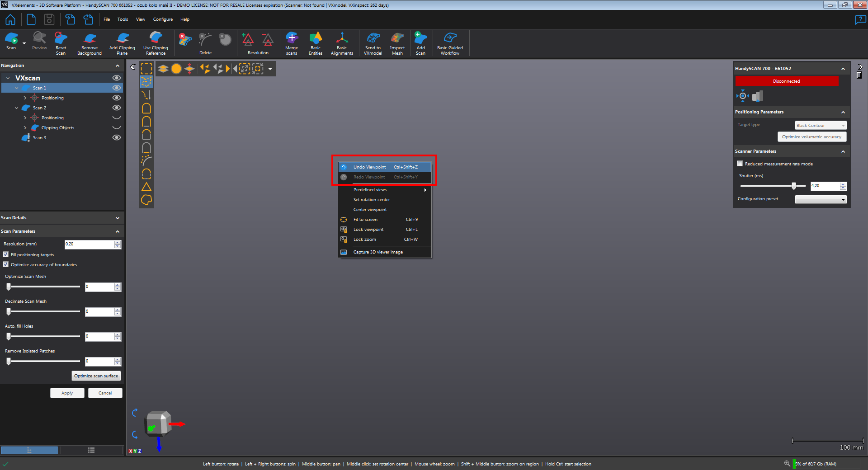Click the Shutter slider handle
Image resolution: width=868 pixels, height=470 pixels.
point(794,186)
